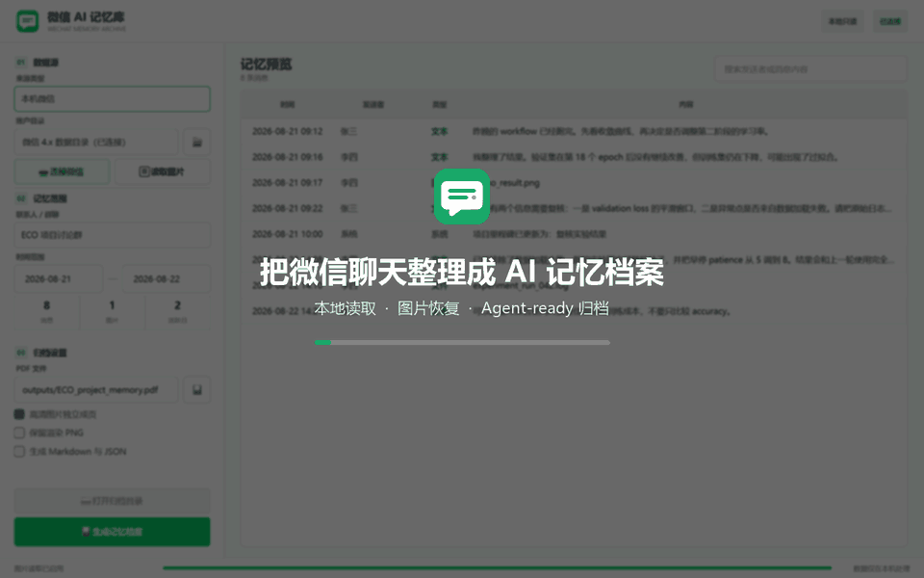Click the splash loading progress bar
924x578 pixels.
pos(462,342)
